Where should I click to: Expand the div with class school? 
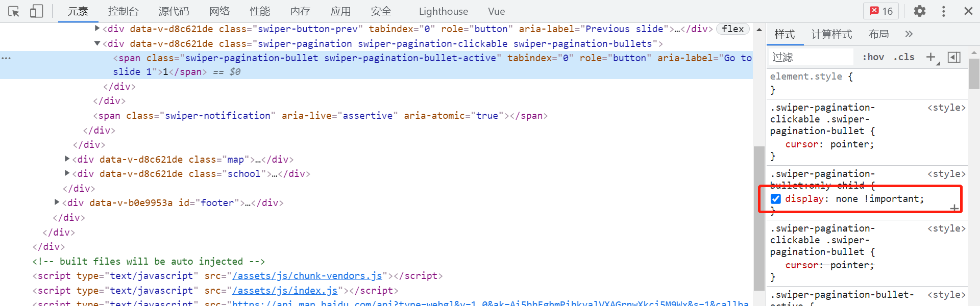click(x=67, y=173)
